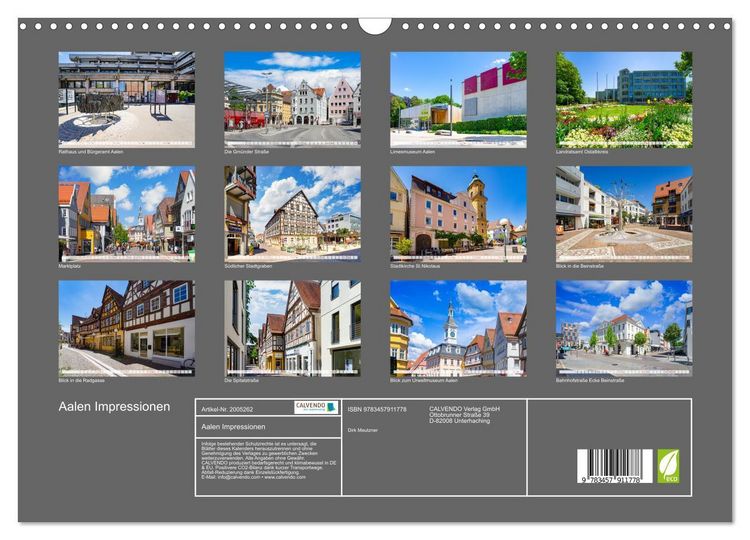The image size is (750, 540).
Task: Click 'CALVENDO Verlag GmbH' text
Action: (464, 409)
